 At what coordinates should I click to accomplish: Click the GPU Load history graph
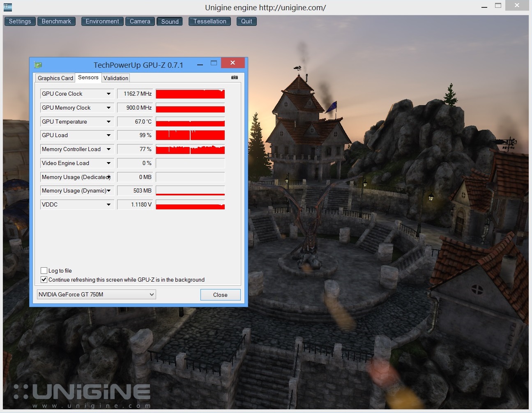point(190,135)
